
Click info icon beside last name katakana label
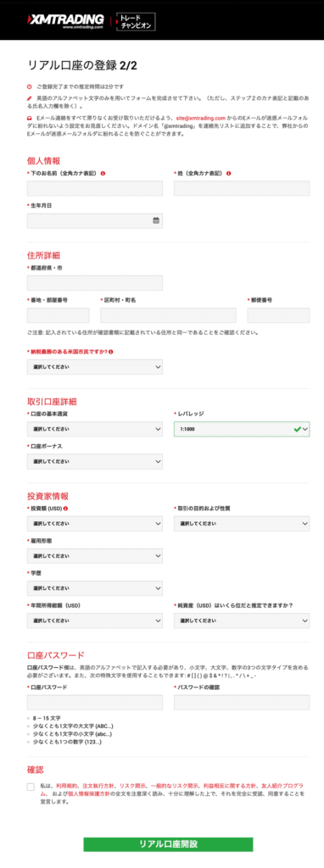[x=229, y=173]
